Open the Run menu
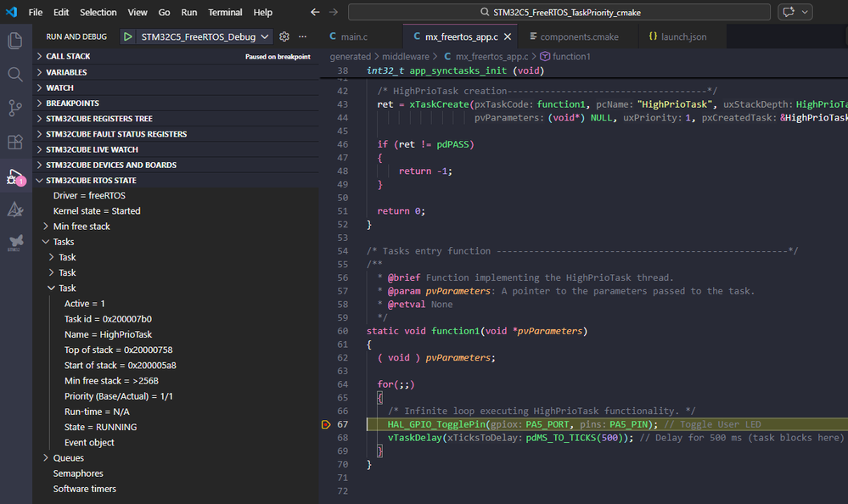 click(188, 12)
